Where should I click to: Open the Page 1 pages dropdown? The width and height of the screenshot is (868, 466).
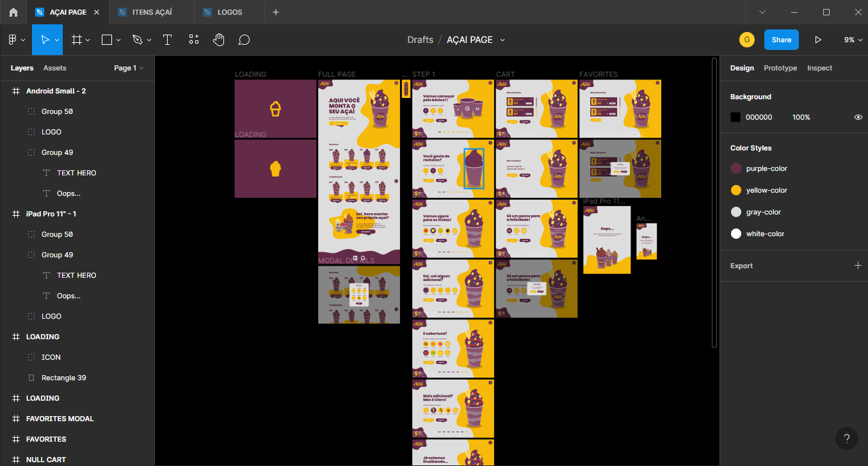129,68
